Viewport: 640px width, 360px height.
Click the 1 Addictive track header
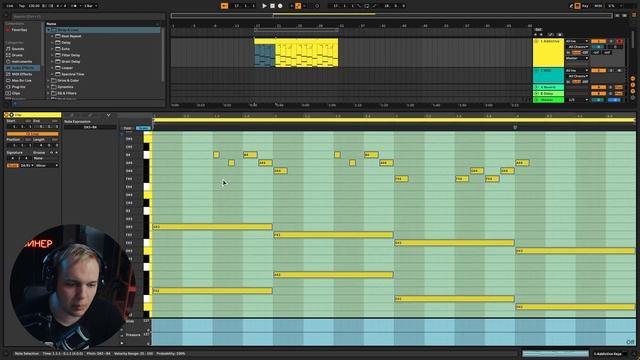(548, 53)
